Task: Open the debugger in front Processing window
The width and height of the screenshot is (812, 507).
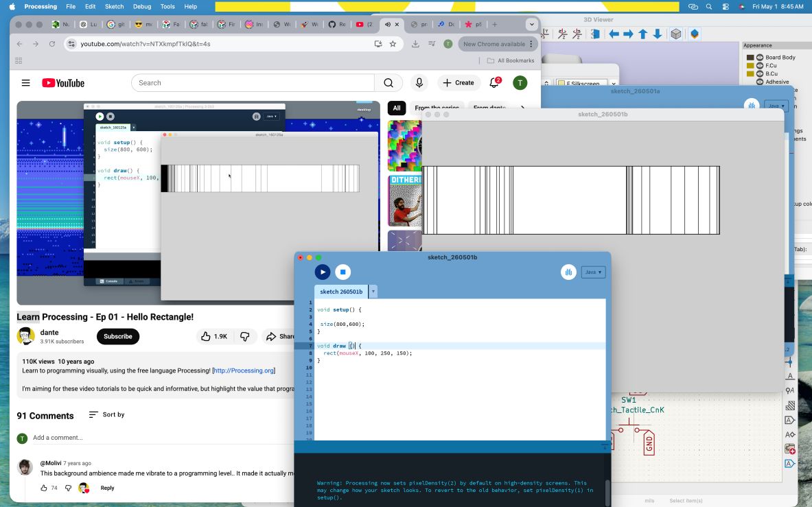Action: [x=568, y=272]
